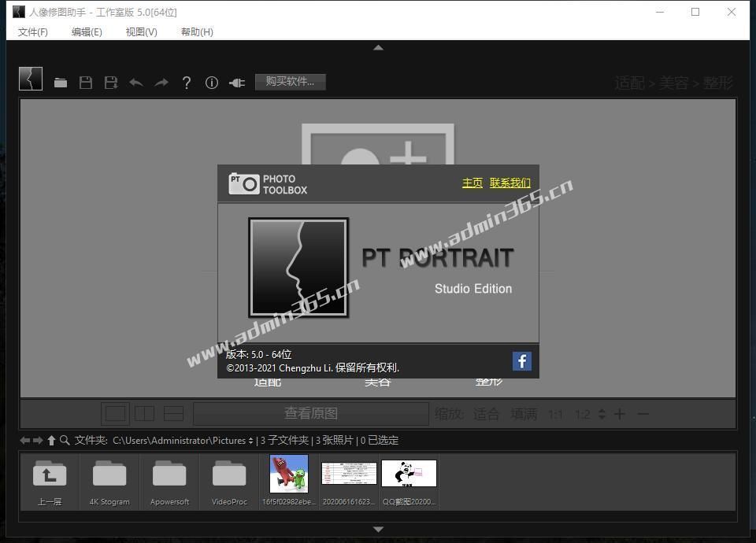Set zoom to 1:2
The height and width of the screenshot is (543, 756).
tap(583, 415)
